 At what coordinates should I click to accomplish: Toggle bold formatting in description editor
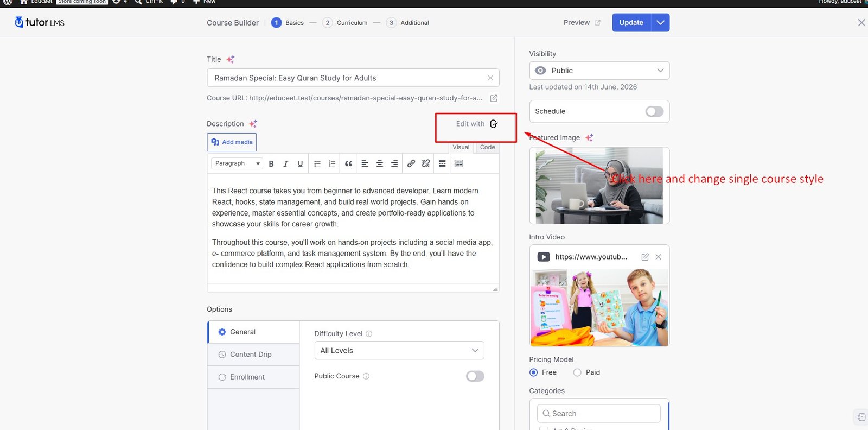tap(271, 163)
